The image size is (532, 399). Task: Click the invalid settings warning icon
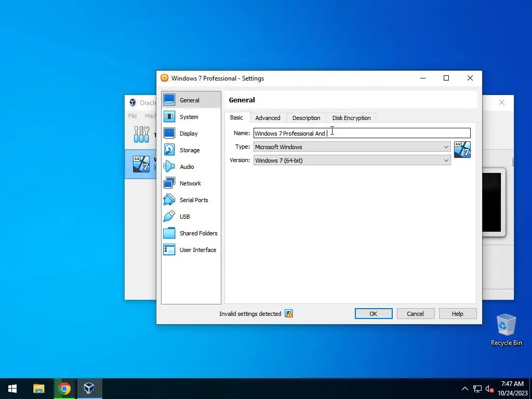[x=289, y=313]
